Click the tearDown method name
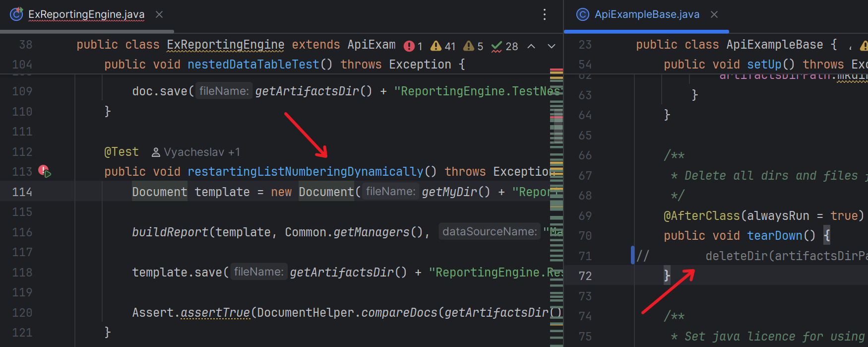 point(774,235)
